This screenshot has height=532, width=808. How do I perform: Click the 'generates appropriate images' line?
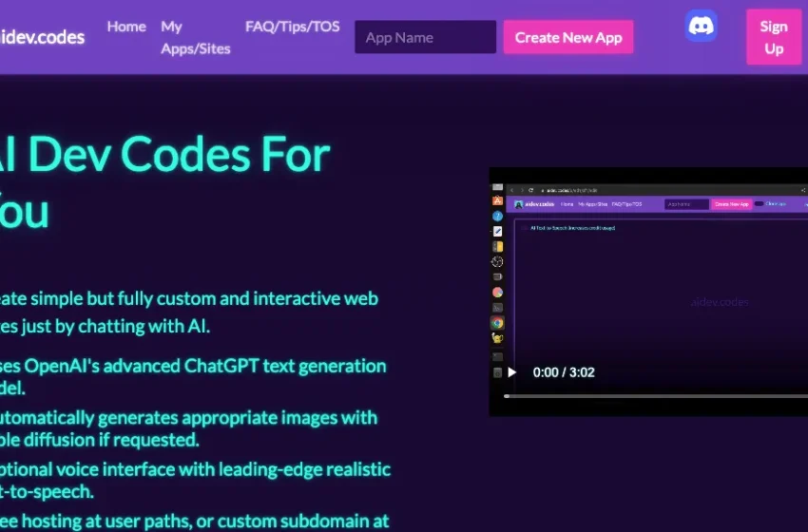[188, 418]
